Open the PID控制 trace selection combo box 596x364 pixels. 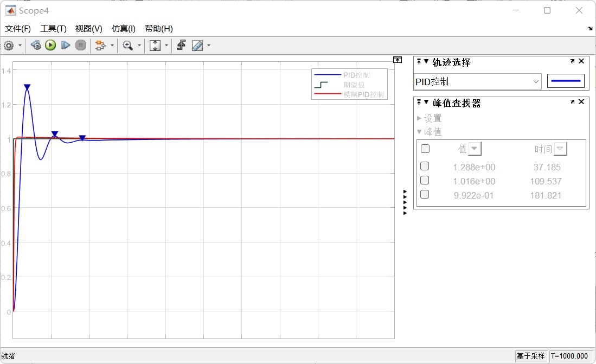point(477,81)
